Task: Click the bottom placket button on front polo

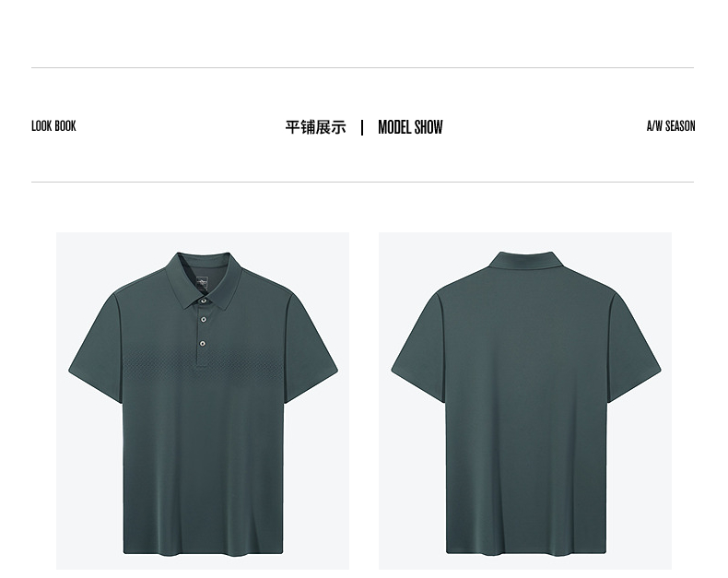Action: (203, 344)
